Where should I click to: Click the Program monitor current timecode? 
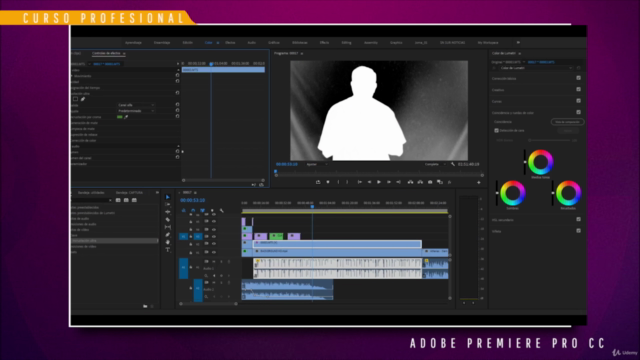pos(287,164)
